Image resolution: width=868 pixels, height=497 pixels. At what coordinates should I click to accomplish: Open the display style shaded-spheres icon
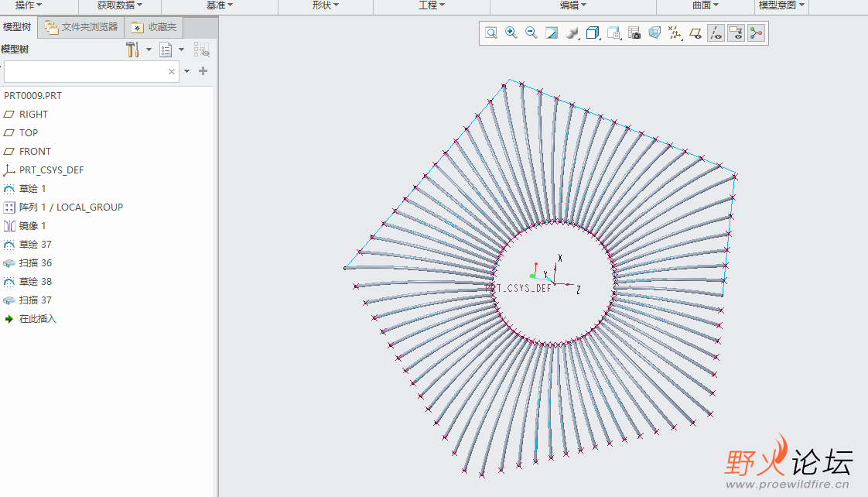(572, 33)
